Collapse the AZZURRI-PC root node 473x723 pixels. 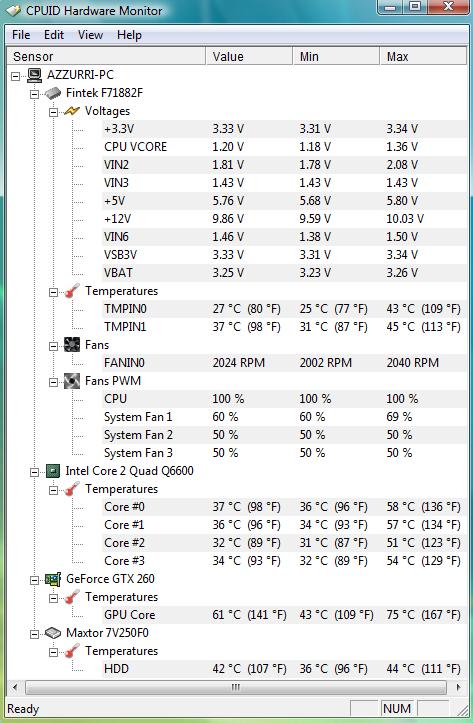click(x=16, y=76)
